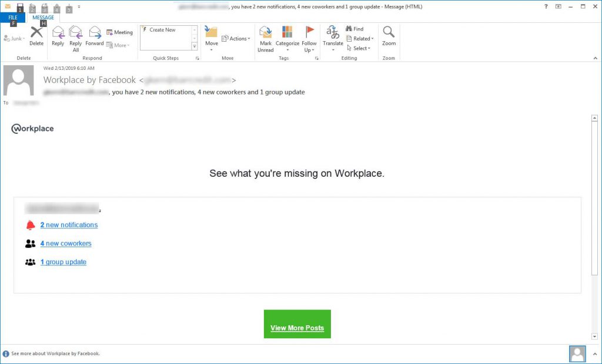The image size is (602, 364).
Task: Open a Meeting response from the Respond group
Action: click(119, 32)
